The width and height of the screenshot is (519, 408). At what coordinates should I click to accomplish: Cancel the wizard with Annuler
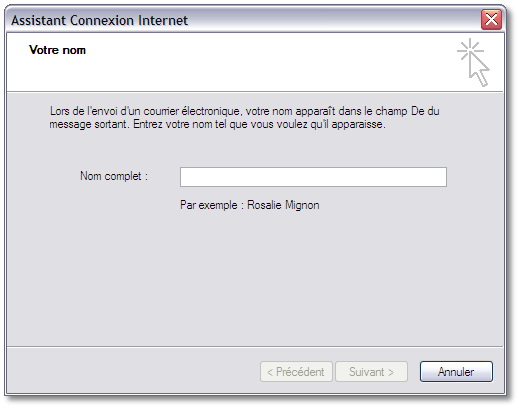[456, 371]
